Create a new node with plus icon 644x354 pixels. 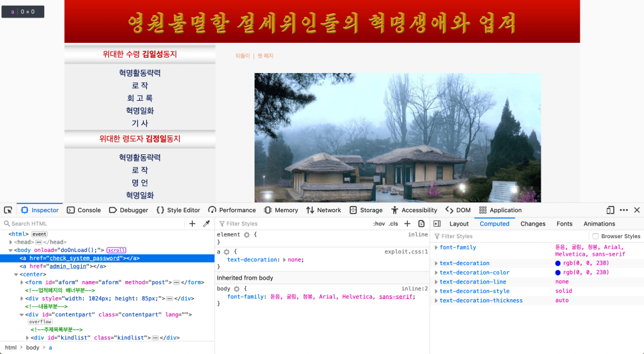[192, 224]
